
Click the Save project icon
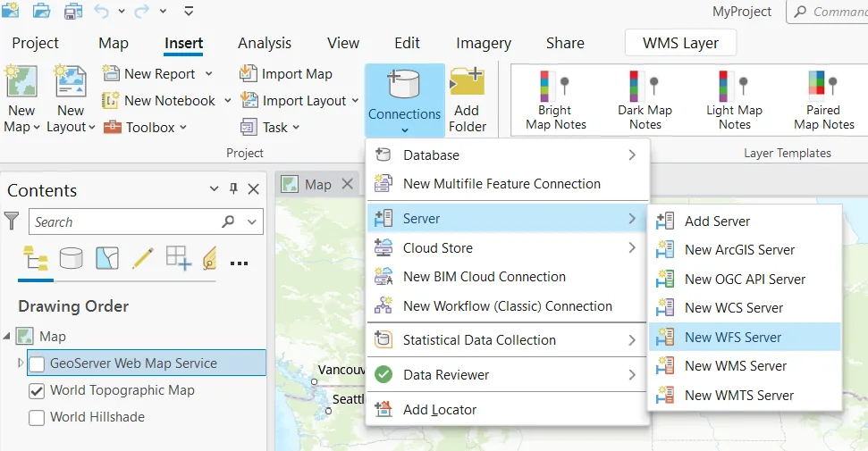73,11
